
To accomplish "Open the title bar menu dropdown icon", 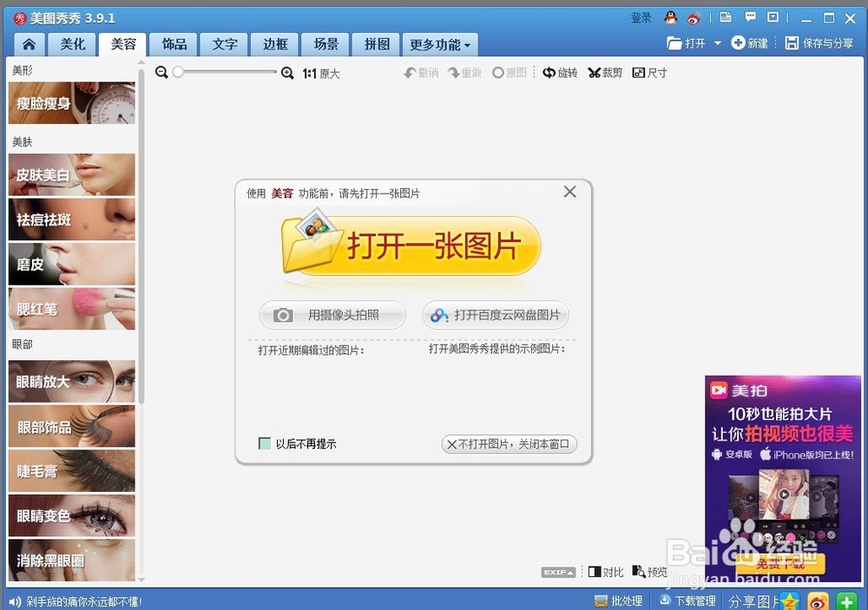I will [773, 17].
